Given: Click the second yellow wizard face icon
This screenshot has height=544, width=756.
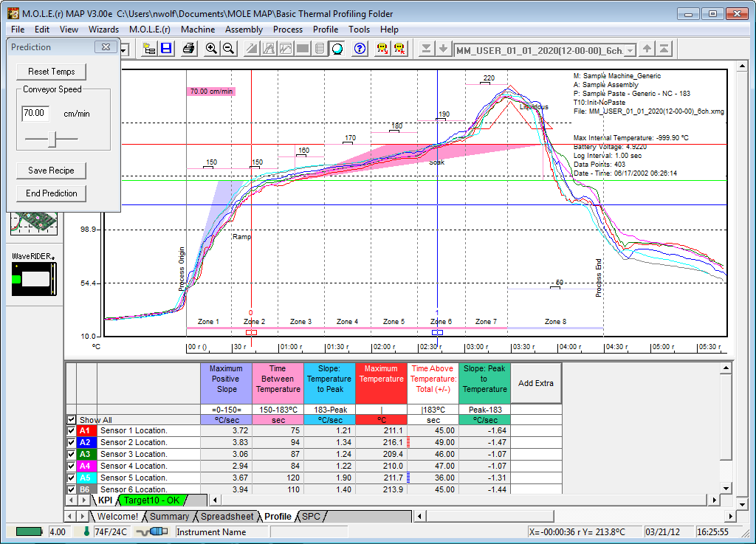Looking at the screenshot, I should click(x=399, y=49).
